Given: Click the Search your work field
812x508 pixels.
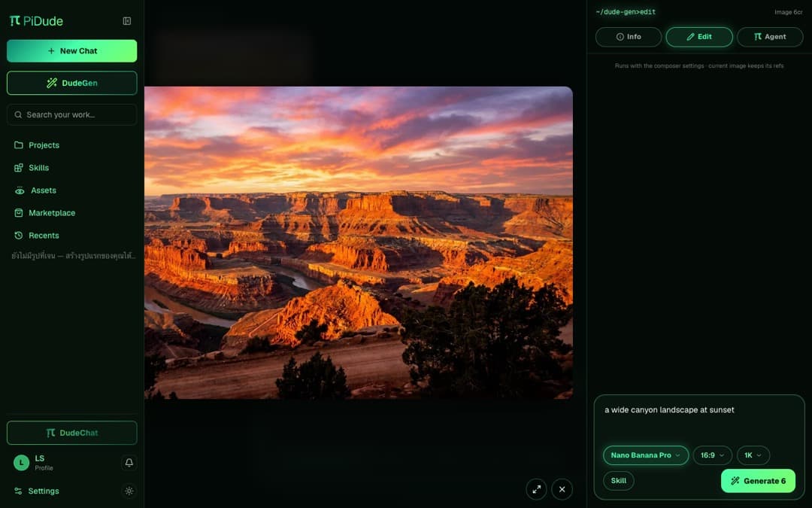Looking at the screenshot, I should (x=72, y=114).
